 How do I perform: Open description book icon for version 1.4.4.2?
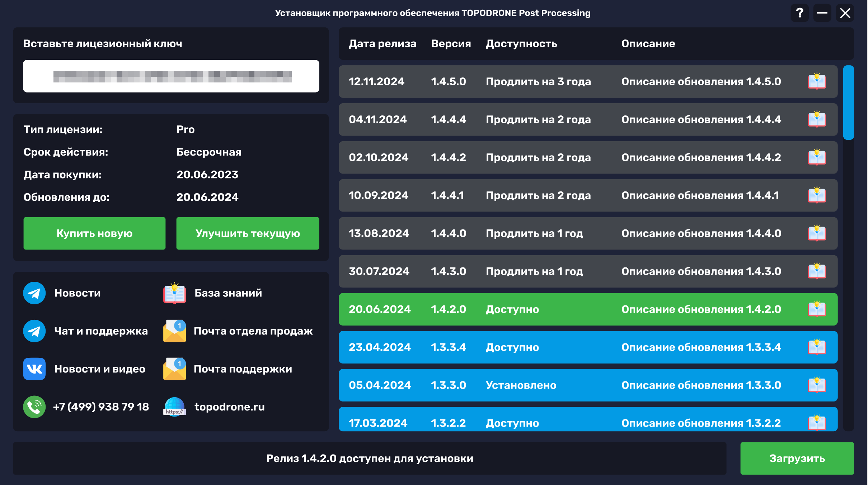(x=817, y=157)
